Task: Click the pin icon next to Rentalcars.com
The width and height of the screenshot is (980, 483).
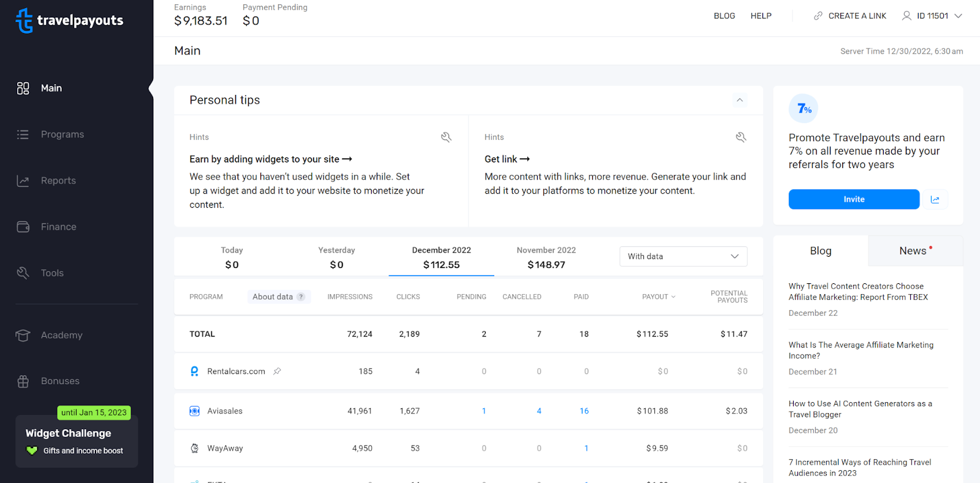Action: point(277,371)
